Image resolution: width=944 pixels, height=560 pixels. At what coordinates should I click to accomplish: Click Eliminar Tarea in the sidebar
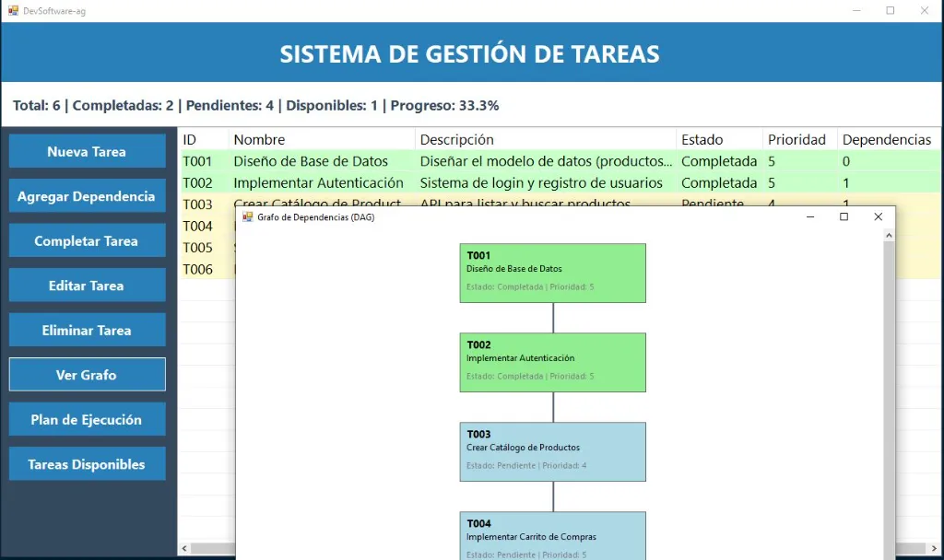[x=87, y=329]
